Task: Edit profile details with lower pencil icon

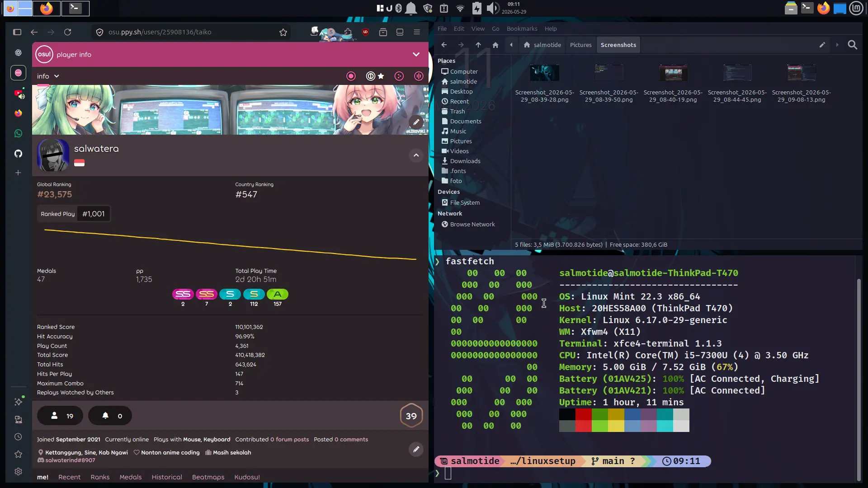Action: (x=416, y=449)
